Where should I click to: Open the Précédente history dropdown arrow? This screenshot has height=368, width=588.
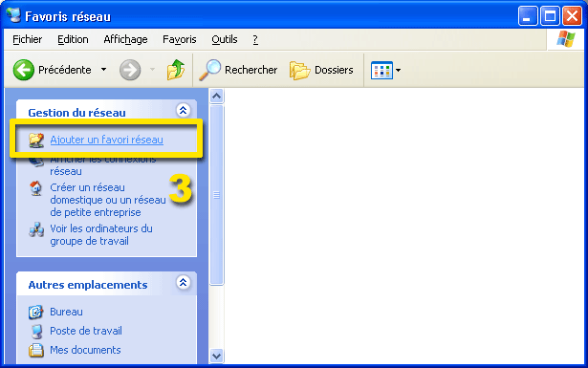(x=104, y=70)
